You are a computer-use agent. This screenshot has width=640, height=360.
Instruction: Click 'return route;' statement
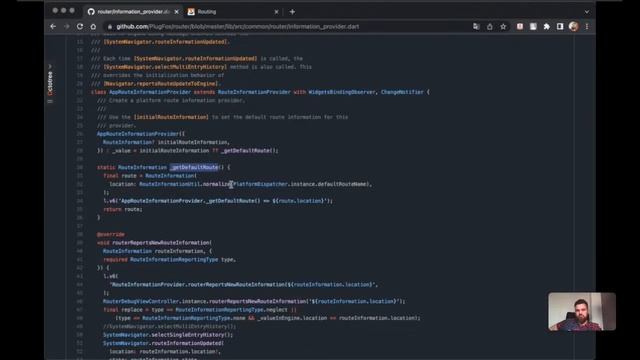coord(123,209)
